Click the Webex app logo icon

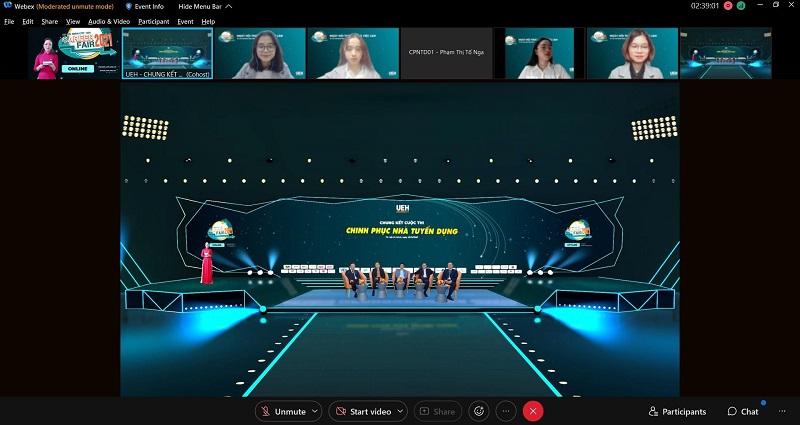[x=7, y=6]
